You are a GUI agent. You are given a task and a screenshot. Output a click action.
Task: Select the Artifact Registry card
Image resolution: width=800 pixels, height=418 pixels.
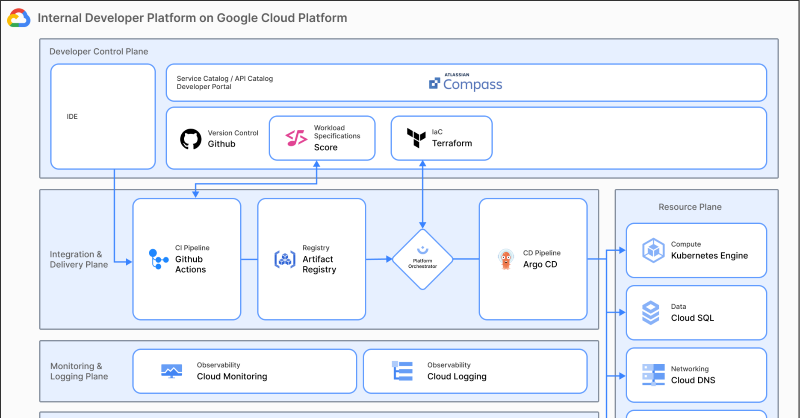pos(312,259)
